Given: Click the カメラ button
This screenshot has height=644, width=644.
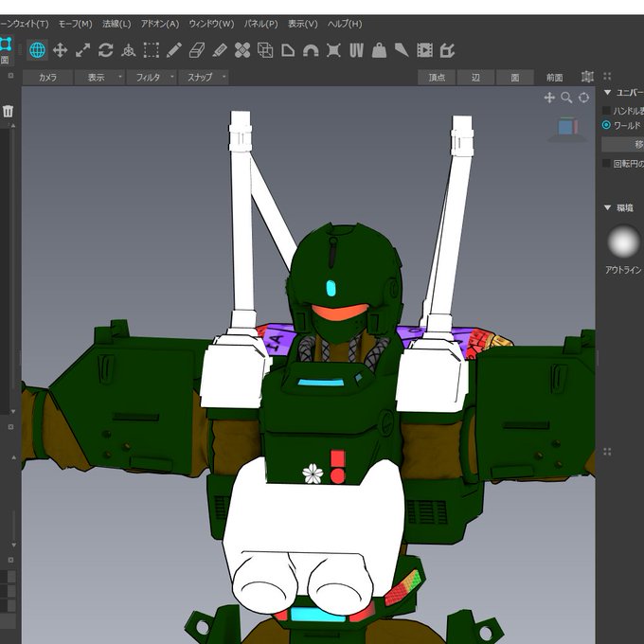Looking at the screenshot, I should pos(47,78).
